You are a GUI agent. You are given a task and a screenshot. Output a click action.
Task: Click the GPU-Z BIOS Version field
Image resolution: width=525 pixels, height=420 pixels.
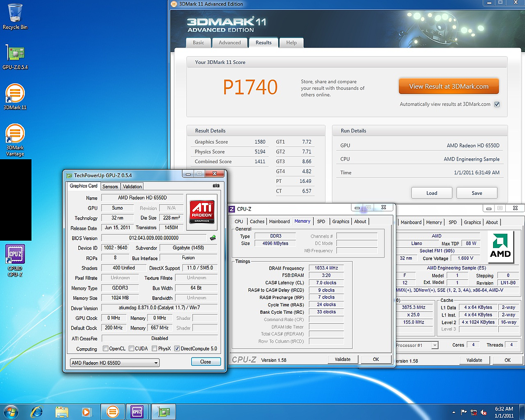(154, 238)
